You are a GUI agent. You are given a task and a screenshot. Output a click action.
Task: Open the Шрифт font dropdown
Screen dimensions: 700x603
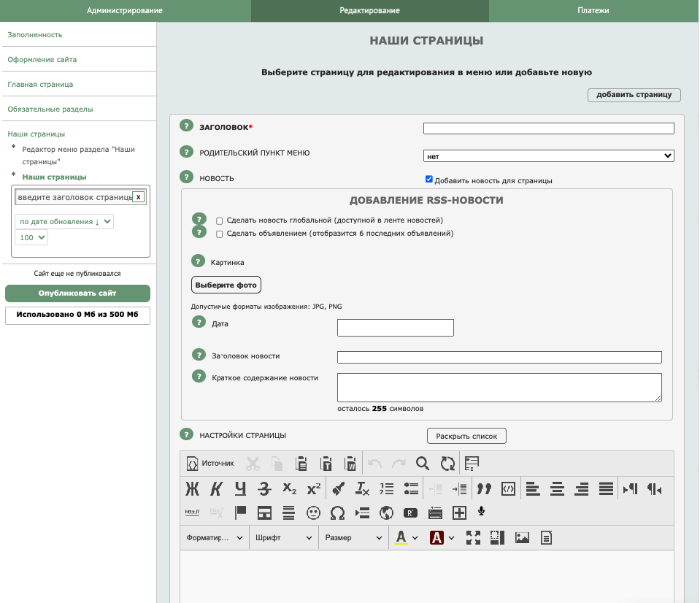pyautogui.click(x=283, y=538)
